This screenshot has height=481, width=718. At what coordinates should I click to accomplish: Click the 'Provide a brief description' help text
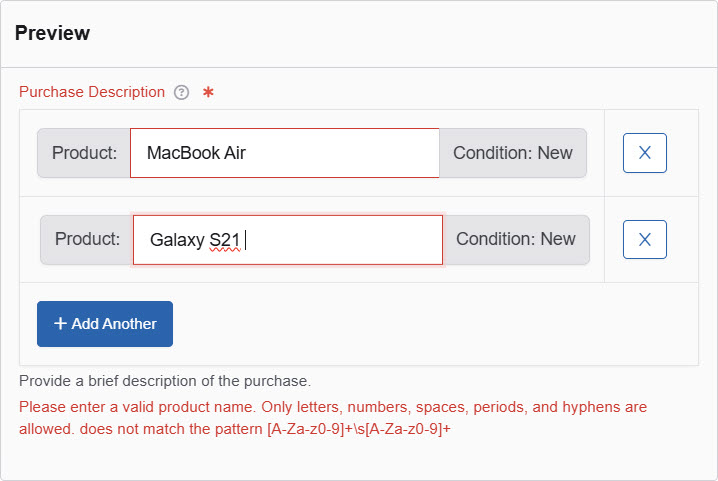click(x=165, y=381)
